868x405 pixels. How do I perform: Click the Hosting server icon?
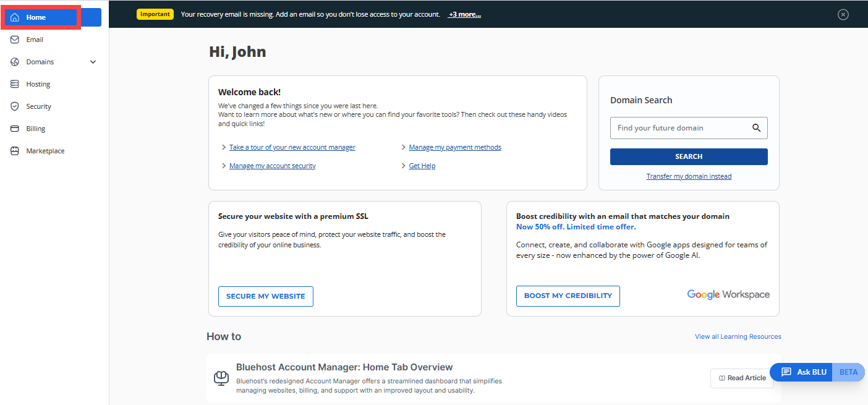(x=15, y=84)
